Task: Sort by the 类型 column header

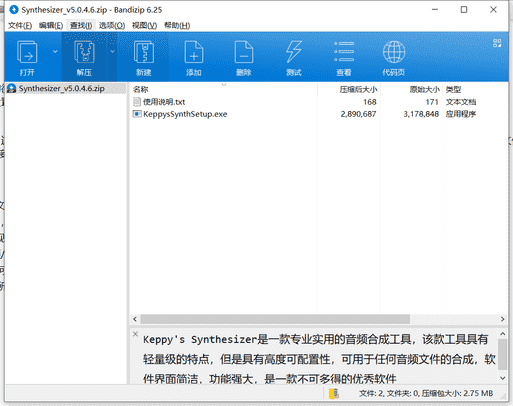Action: click(453, 89)
